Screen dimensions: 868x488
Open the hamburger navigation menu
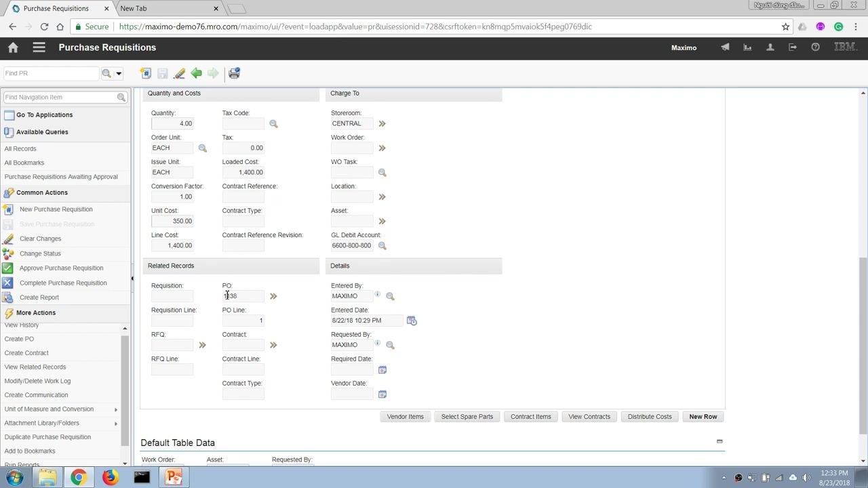click(39, 47)
